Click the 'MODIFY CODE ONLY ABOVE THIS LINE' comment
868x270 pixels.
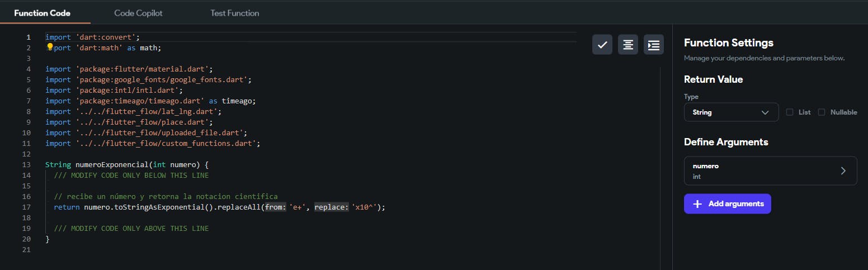click(131, 229)
